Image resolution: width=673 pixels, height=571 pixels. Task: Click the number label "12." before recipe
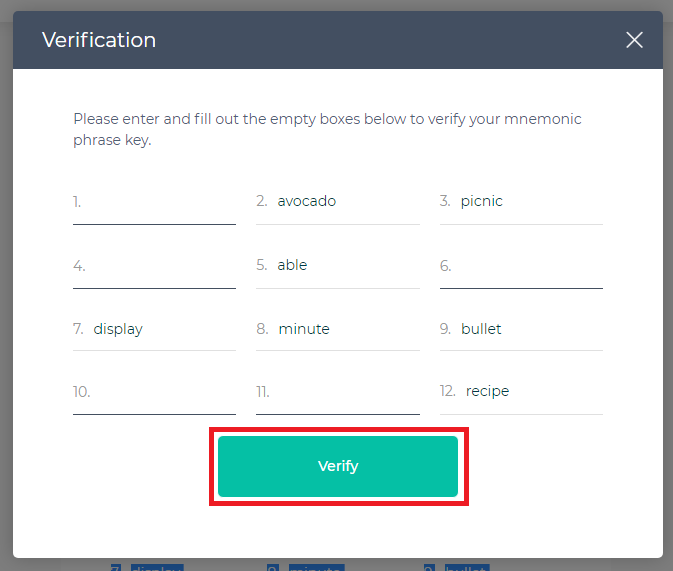[x=448, y=391]
